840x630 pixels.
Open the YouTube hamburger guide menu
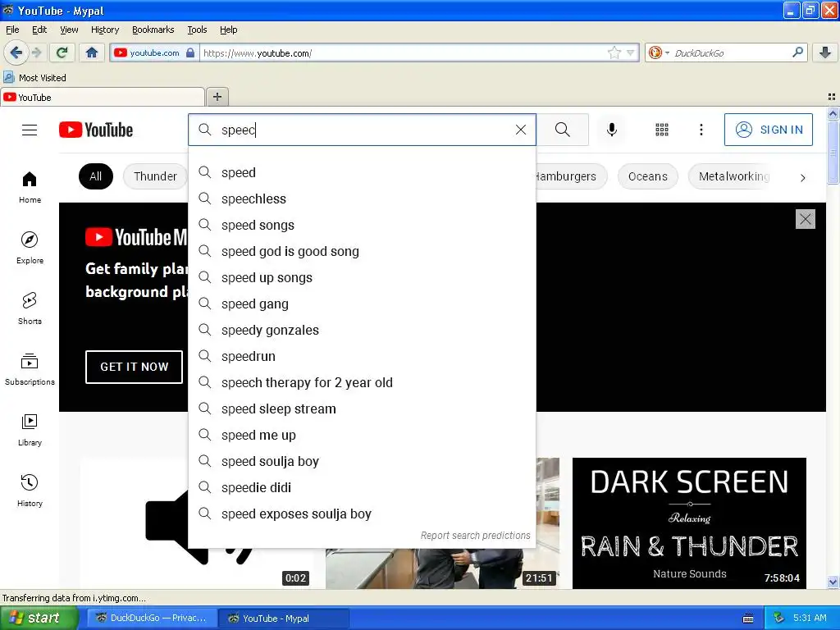(30, 130)
